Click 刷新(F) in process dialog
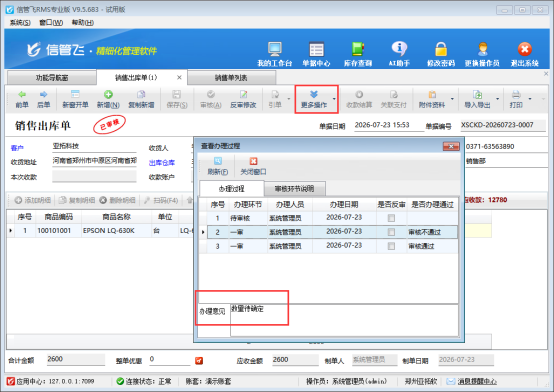Viewport: 554px width, 392px height. [218, 166]
